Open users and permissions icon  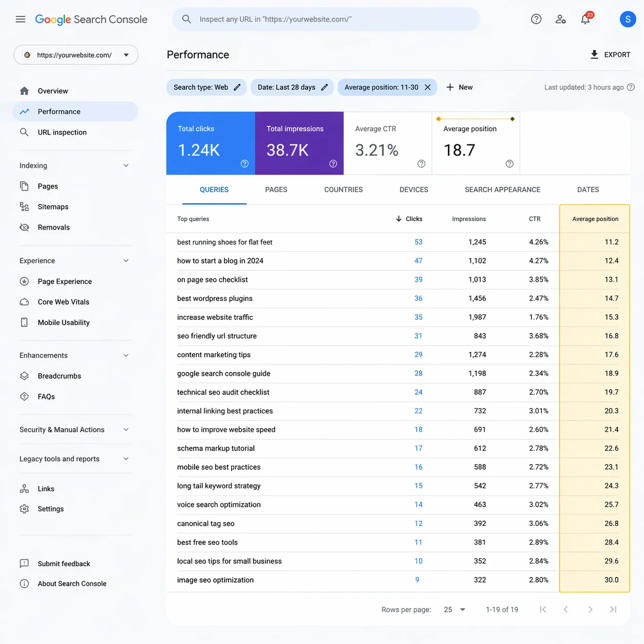(561, 20)
